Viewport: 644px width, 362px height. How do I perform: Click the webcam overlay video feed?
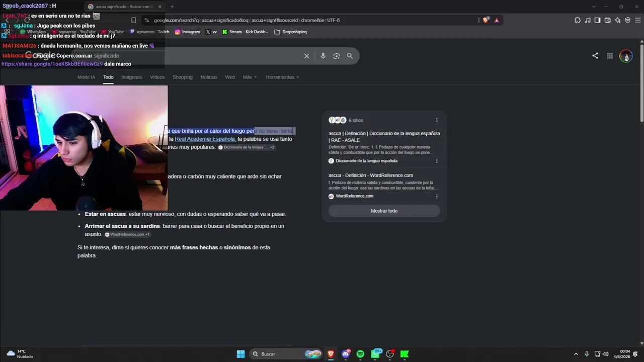(x=84, y=148)
